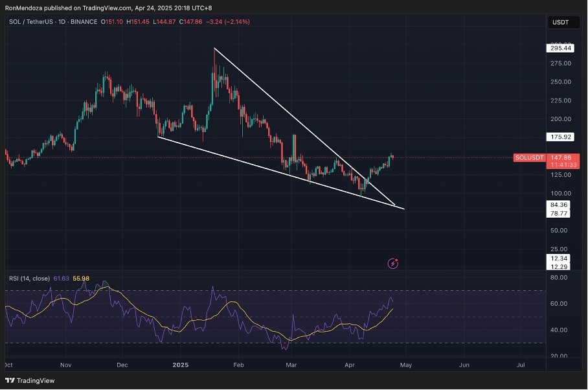
Task: Click the 147.86 current price tag
Action: pos(561,157)
